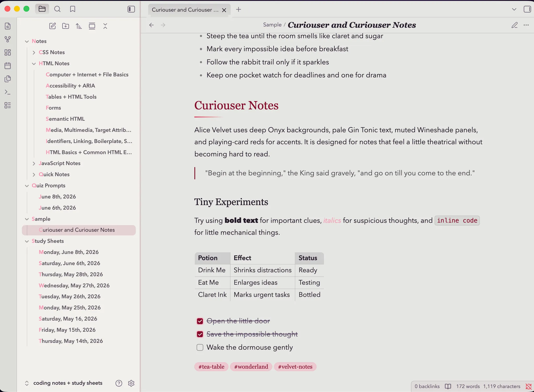The image size is (534, 392).
Task: Open the search magnifier icon
Action: pyautogui.click(x=57, y=9)
